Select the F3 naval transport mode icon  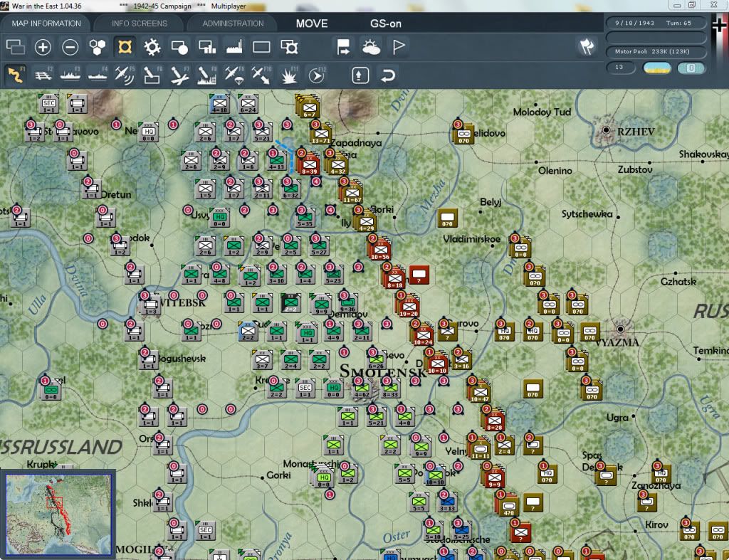click(70, 75)
